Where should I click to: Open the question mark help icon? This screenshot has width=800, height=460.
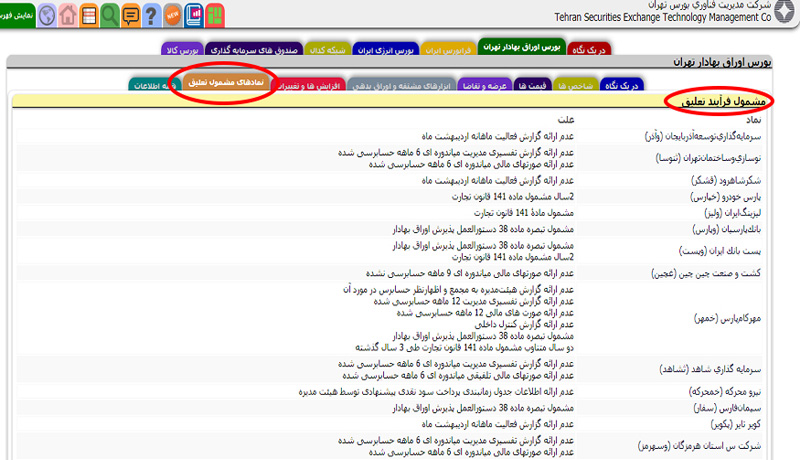click(x=152, y=15)
